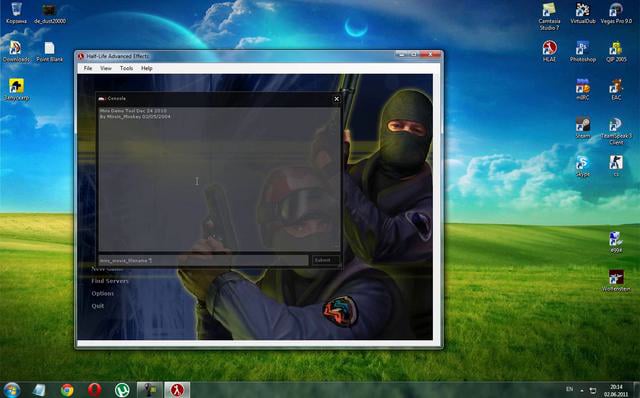640x398 pixels.
Task: Click the Submit button in the Console
Action: (325, 260)
